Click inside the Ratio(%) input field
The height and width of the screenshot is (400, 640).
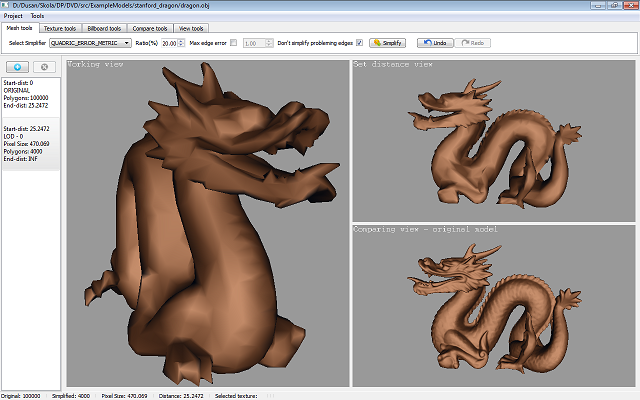point(169,43)
